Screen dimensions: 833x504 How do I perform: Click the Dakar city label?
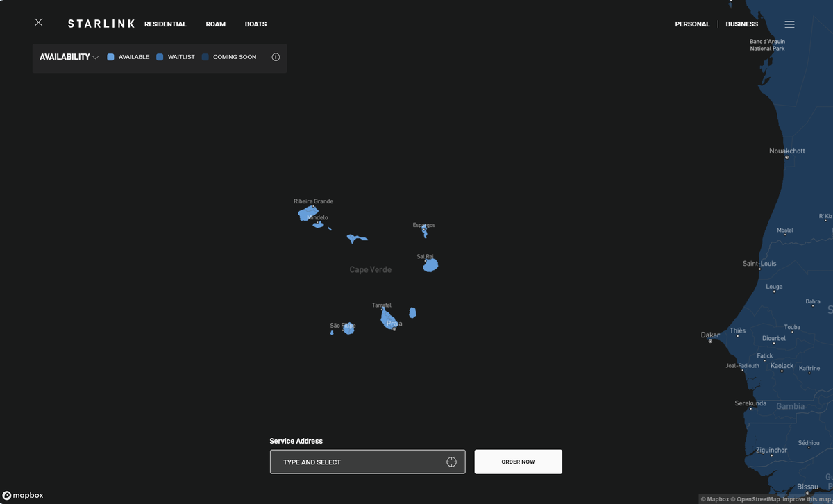click(x=710, y=335)
